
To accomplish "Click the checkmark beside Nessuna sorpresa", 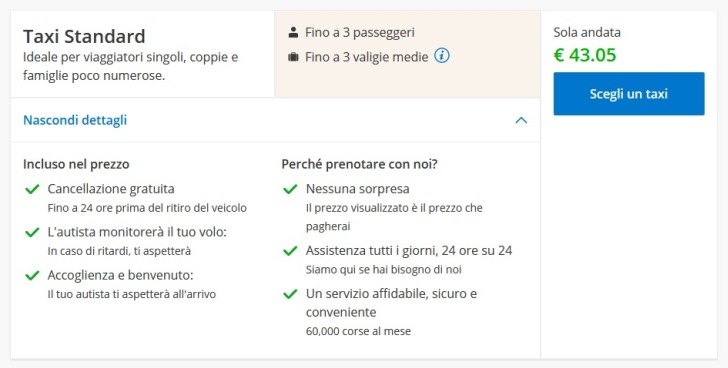I will click(x=290, y=189).
